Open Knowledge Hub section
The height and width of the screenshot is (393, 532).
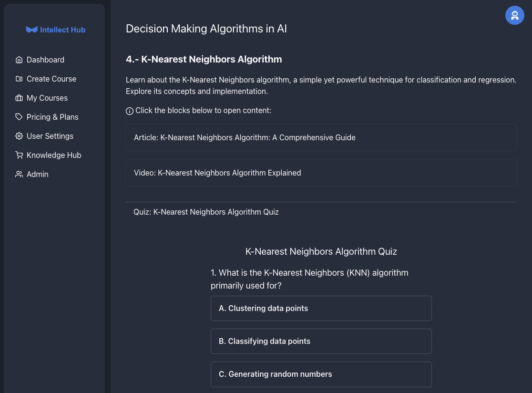53,155
